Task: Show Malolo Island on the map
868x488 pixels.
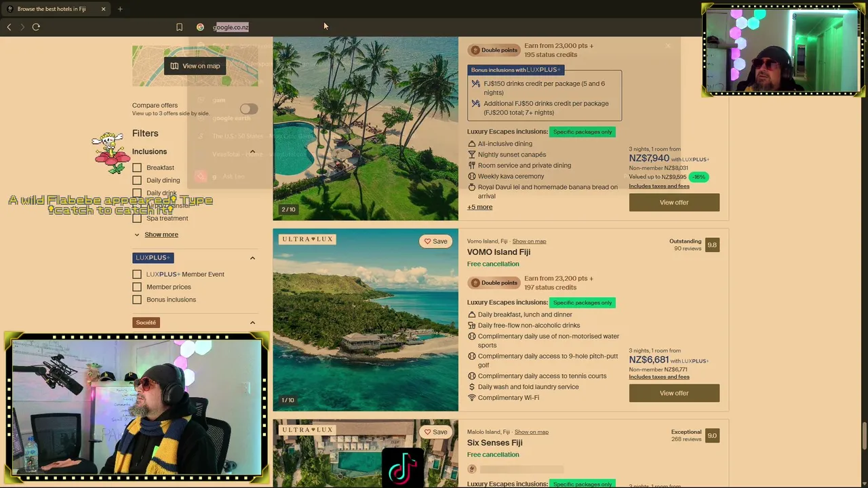Action: point(531,432)
